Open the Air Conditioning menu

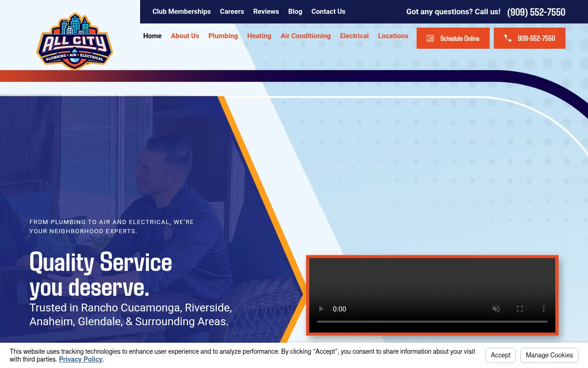click(x=305, y=36)
